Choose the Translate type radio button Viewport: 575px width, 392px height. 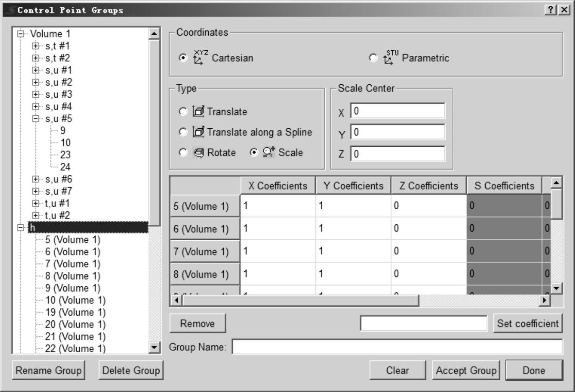point(183,112)
